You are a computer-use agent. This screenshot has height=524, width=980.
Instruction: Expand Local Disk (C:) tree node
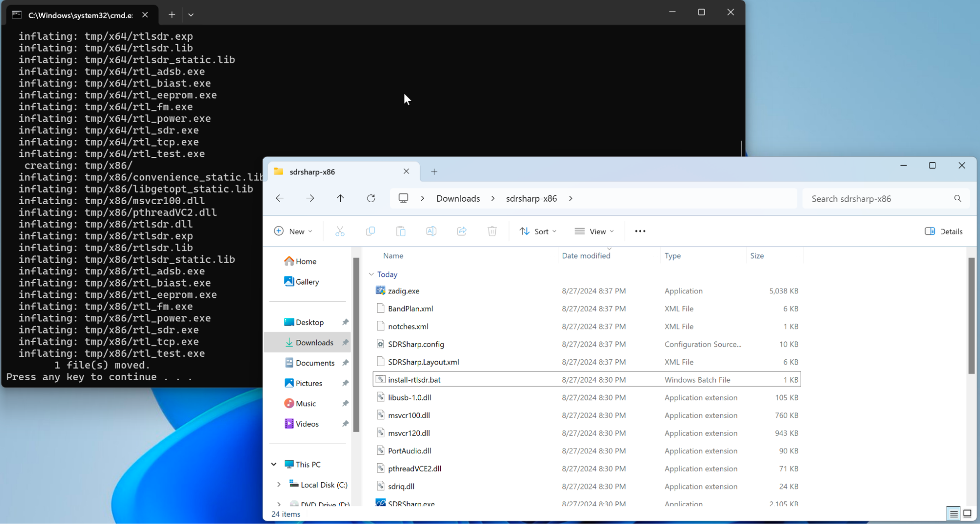[x=278, y=484]
